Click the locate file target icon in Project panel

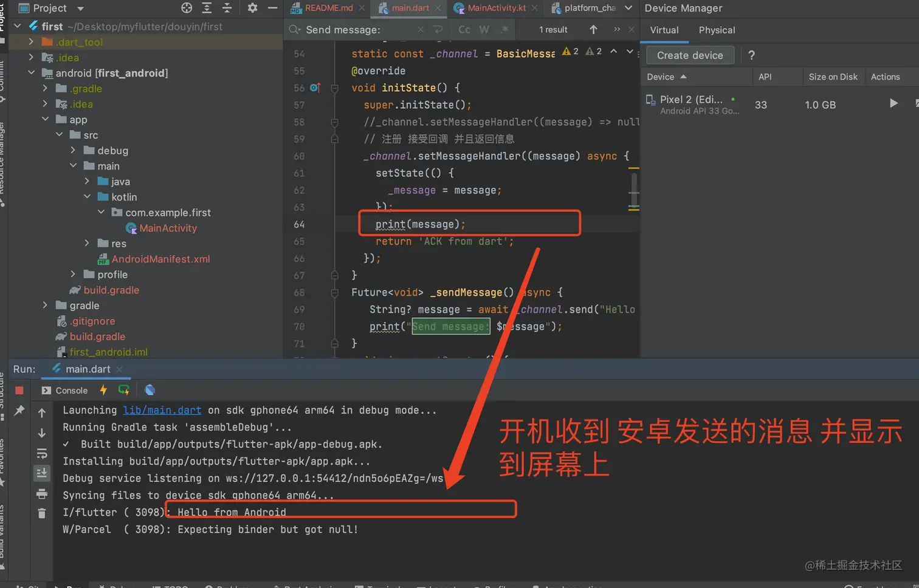[187, 8]
